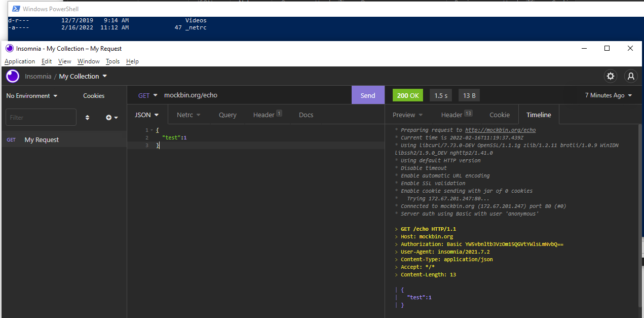Open the GET method dropdown
This screenshot has width=644, height=318.
click(x=147, y=95)
